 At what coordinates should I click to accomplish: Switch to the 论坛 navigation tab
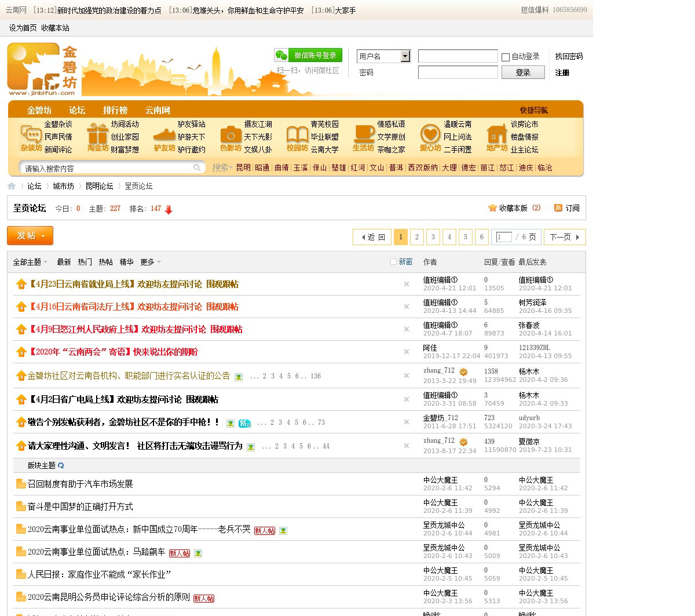click(x=77, y=110)
